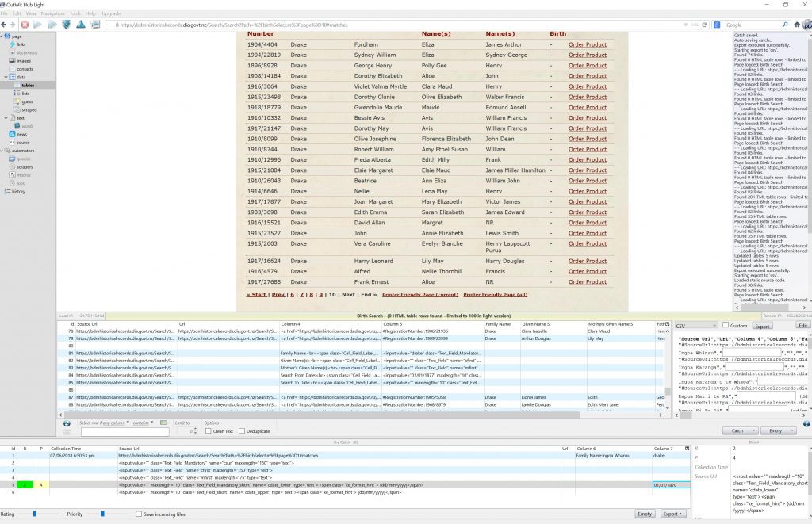Adjust the Rating slider
The image size is (812, 524).
33,514
